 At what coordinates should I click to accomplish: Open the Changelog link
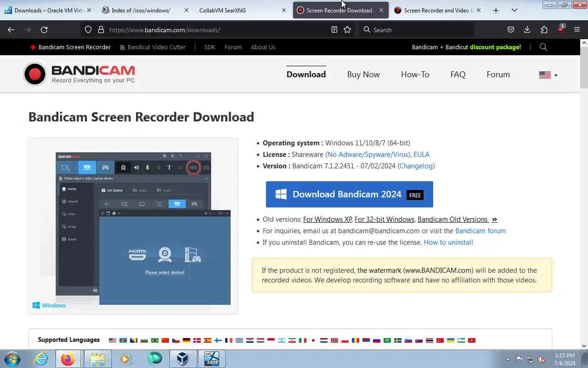pyautogui.click(x=416, y=166)
